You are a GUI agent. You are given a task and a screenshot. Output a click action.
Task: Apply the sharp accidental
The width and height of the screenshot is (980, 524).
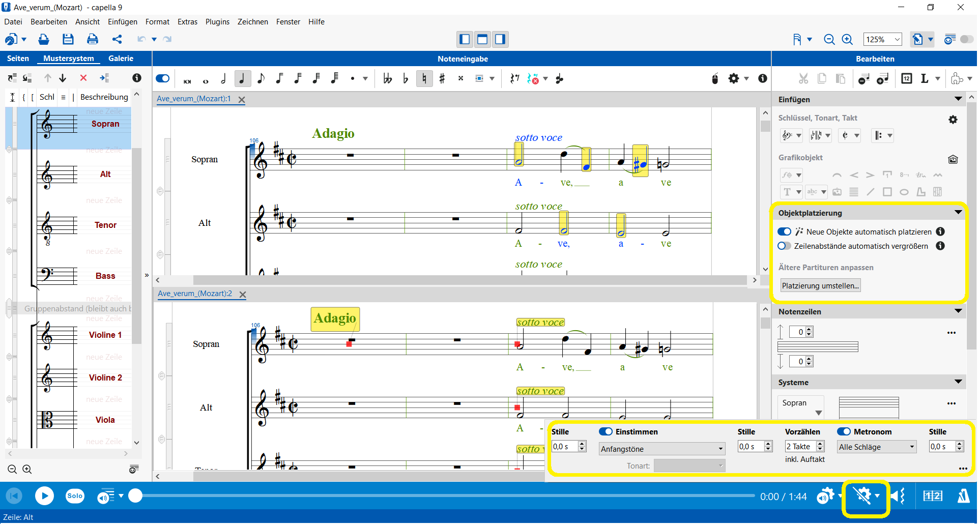click(442, 78)
